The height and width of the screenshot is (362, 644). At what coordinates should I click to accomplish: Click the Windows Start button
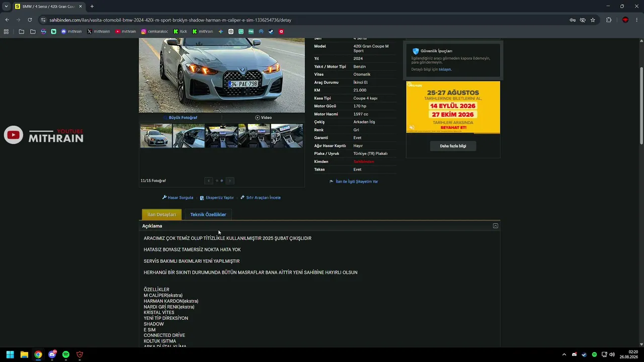click(x=10, y=354)
